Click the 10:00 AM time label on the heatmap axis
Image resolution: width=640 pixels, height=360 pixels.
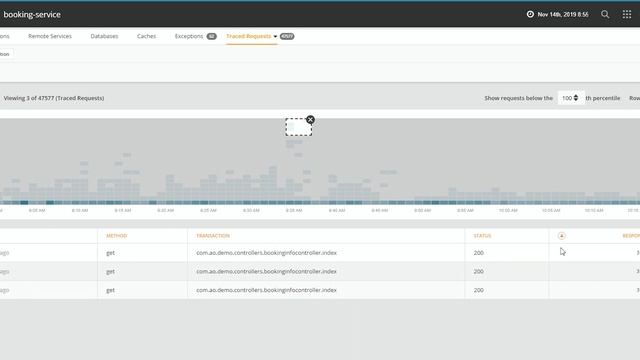508,211
